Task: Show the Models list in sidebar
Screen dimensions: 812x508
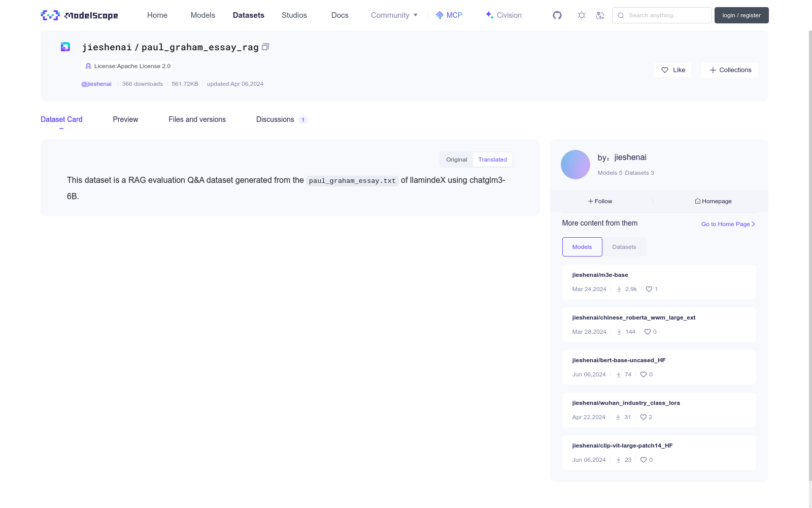Action: pos(582,247)
